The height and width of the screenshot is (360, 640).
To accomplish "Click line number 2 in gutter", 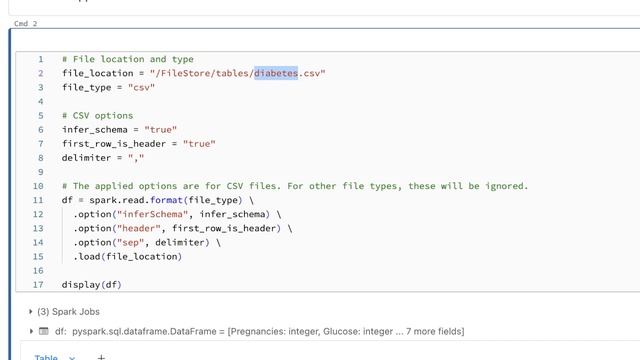I will [40, 73].
